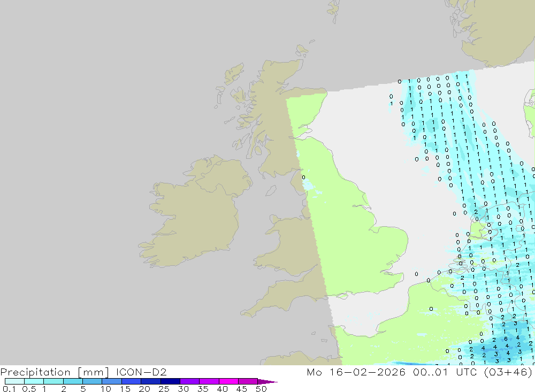Click the above-50 arrow tip of legend
Viewport: 535px width, 392px height.
267,382
